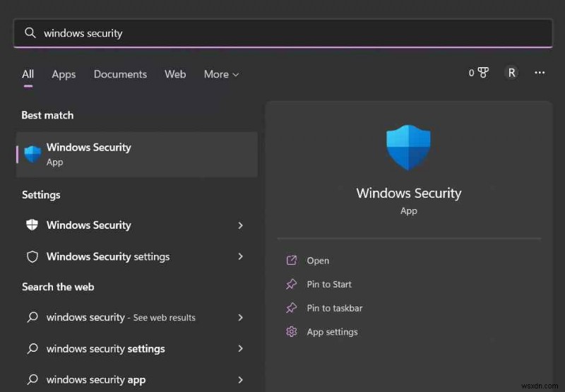
Task: Open the three-dots options menu
Action: tap(540, 73)
